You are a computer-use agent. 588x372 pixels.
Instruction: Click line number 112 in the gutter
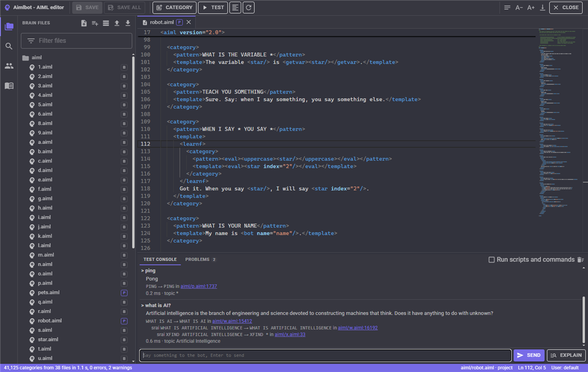pyautogui.click(x=145, y=144)
